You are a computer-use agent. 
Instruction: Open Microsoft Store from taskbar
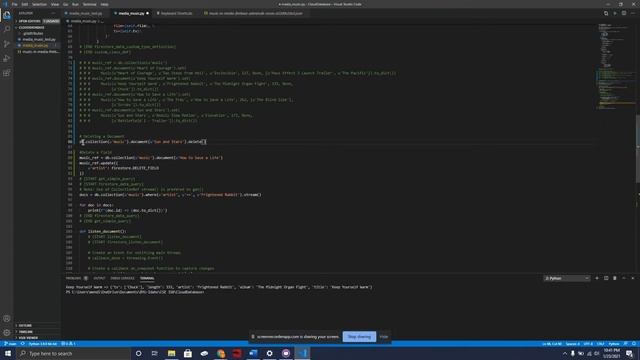(x=188, y=353)
